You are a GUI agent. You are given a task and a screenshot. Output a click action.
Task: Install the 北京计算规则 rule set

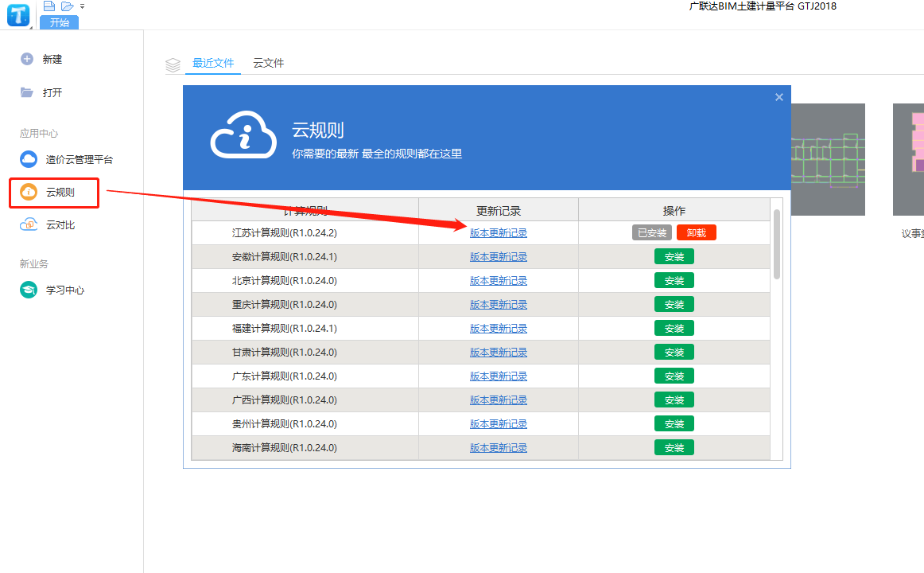[x=674, y=281]
